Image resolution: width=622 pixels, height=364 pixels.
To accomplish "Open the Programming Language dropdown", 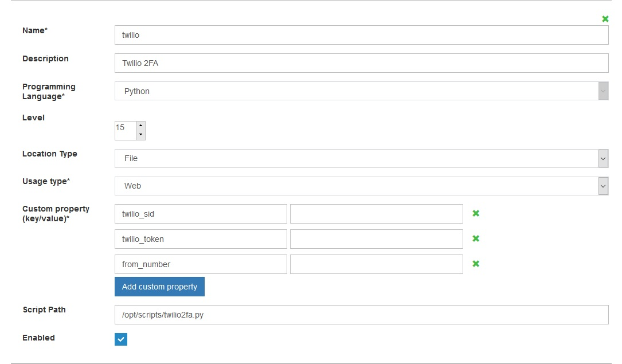I will 361,91.
